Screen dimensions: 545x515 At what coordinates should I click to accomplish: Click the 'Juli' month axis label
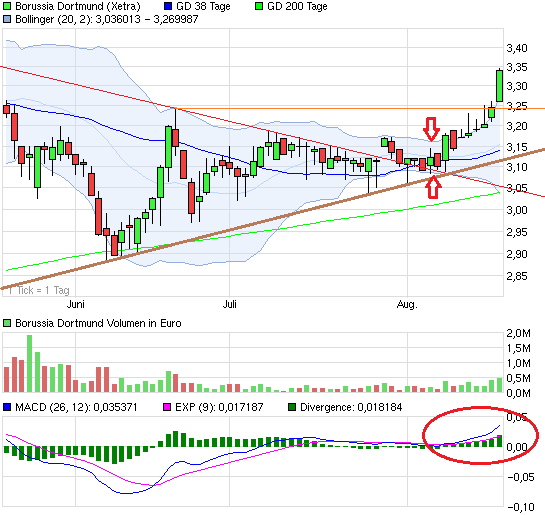(x=229, y=304)
